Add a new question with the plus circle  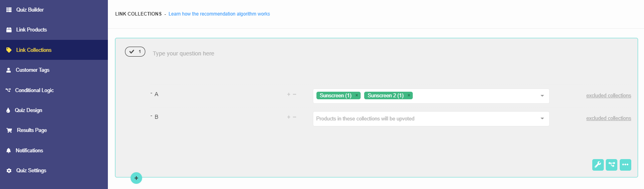[x=136, y=178]
